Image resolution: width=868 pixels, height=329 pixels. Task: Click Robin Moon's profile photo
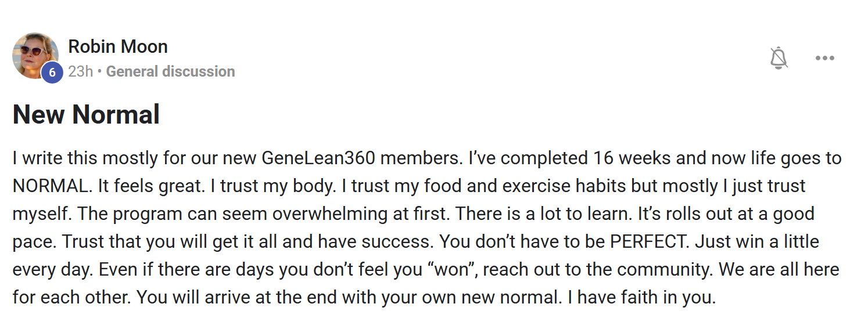click(34, 54)
